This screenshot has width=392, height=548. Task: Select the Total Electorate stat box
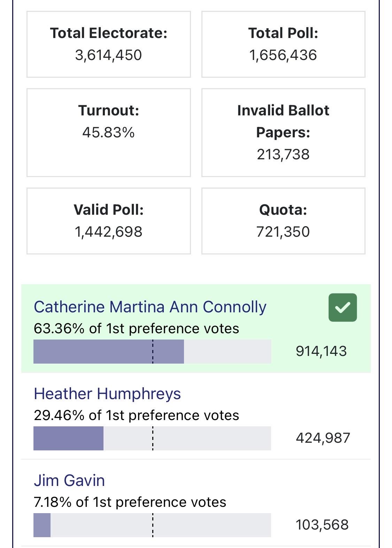(109, 44)
